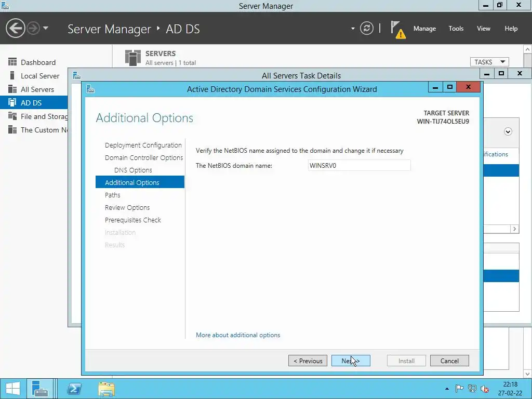Go to Review Options wizard step

point(127,208)
